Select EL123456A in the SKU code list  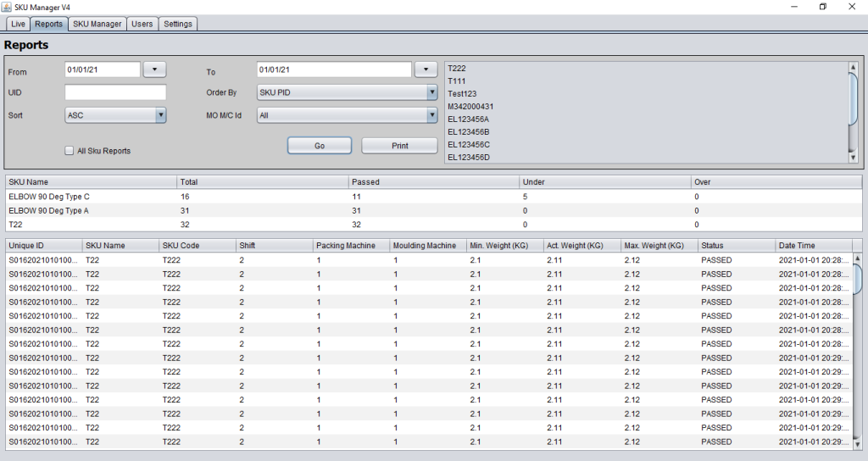tap(468, 119)
